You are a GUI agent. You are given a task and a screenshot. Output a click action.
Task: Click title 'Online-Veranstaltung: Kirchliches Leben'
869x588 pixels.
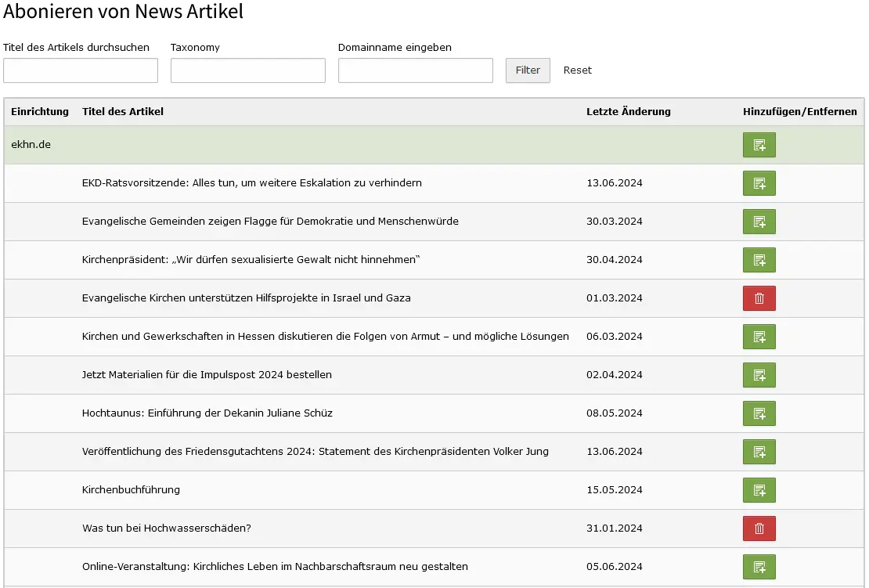[x=275, y=566]
